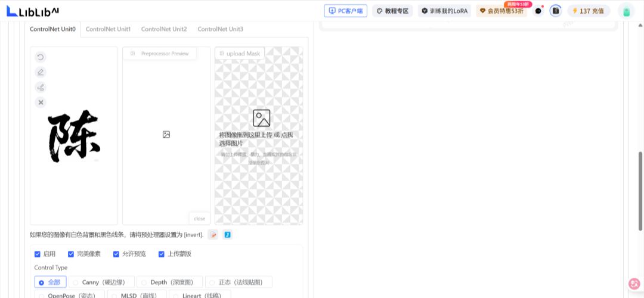Toggle the 允许预览 checkbox
The image size is (644, 298).
116,254
